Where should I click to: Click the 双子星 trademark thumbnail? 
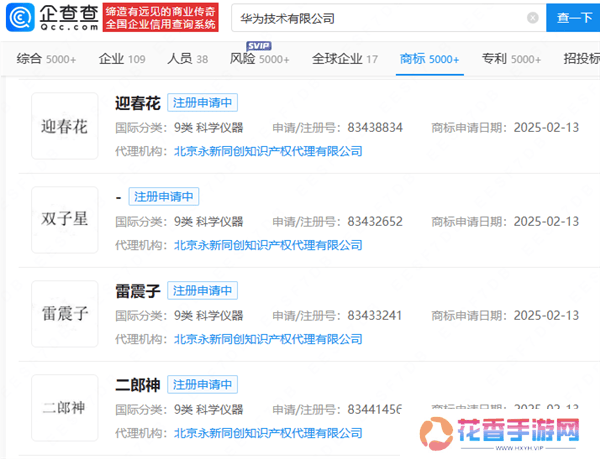tap(66, 219)
